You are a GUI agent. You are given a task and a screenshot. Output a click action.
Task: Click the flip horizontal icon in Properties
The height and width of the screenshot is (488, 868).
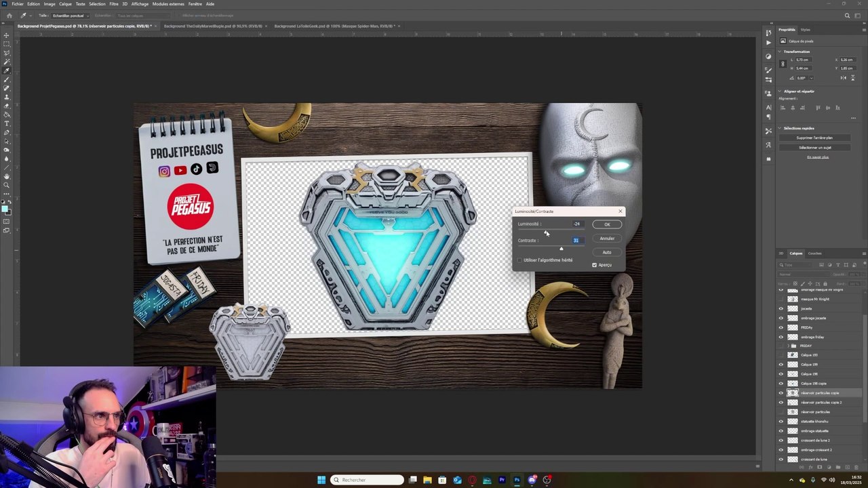point(843,78)
